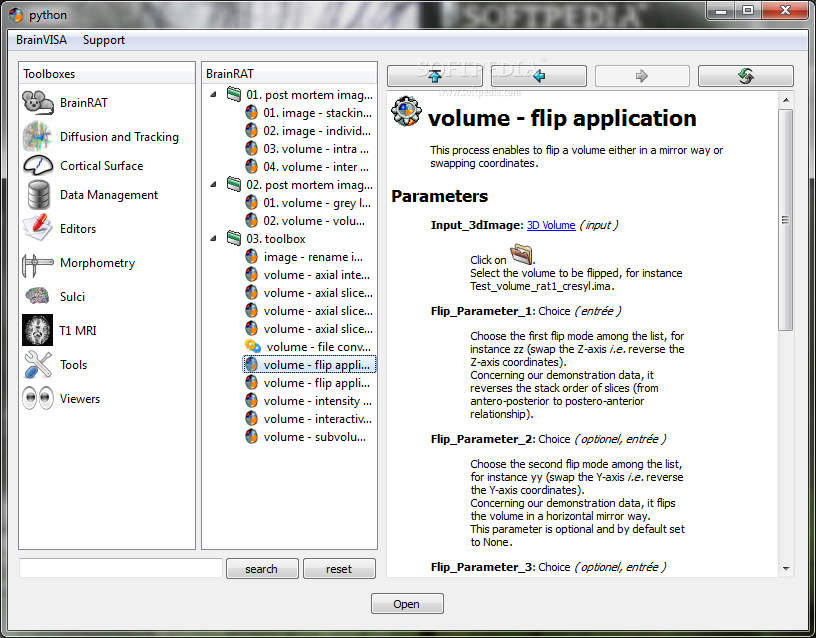This screenshot has width=816, height=638.
Task: Click the process icon of volume - subvolu...
Action: (x=251, y=437)
